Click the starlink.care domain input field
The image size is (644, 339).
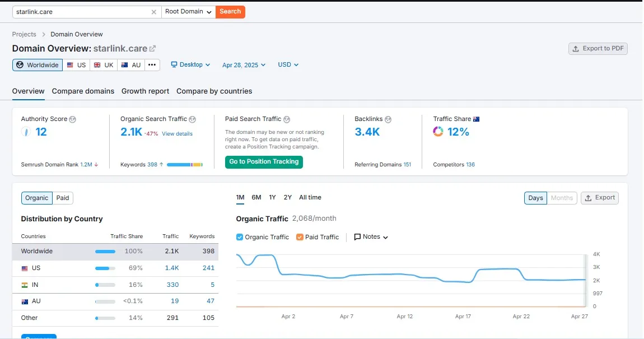click(81, 12)
